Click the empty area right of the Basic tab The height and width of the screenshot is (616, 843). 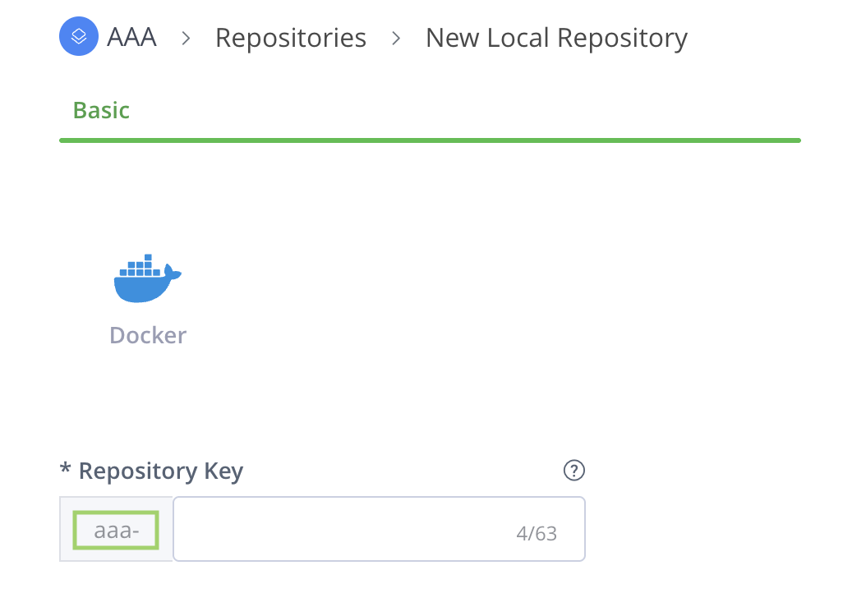coord(460,110)
